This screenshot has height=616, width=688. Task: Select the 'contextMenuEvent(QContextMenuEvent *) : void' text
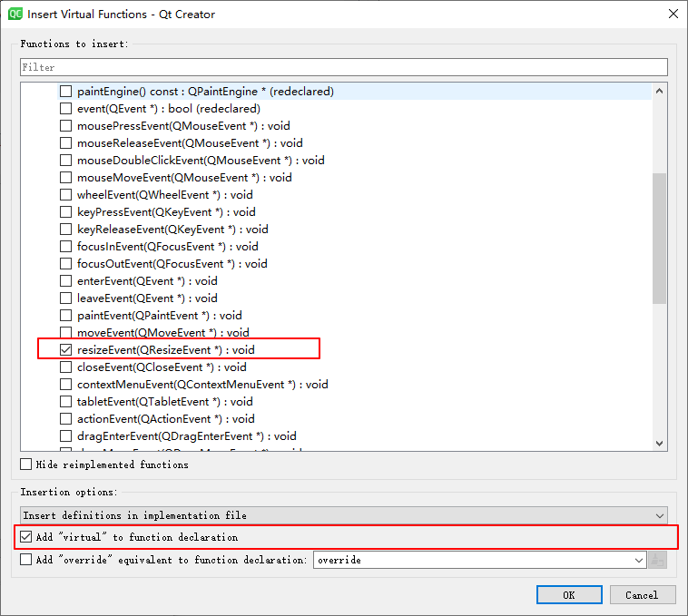[x=202, y=385]
